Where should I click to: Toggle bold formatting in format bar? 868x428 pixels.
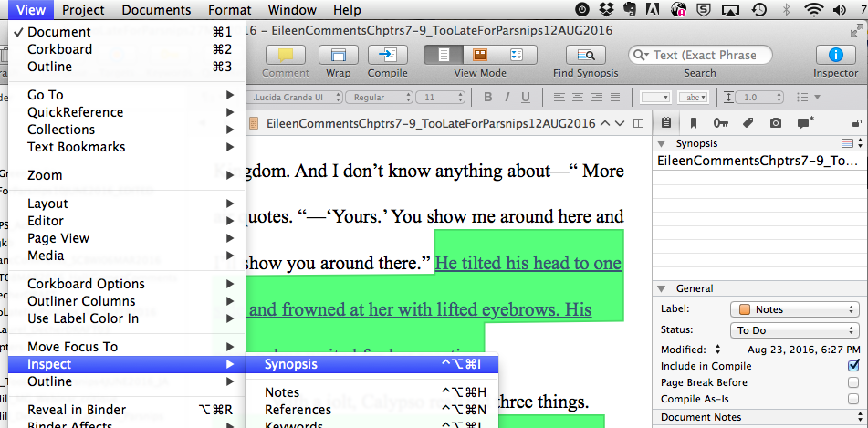[x=487, y=98]
